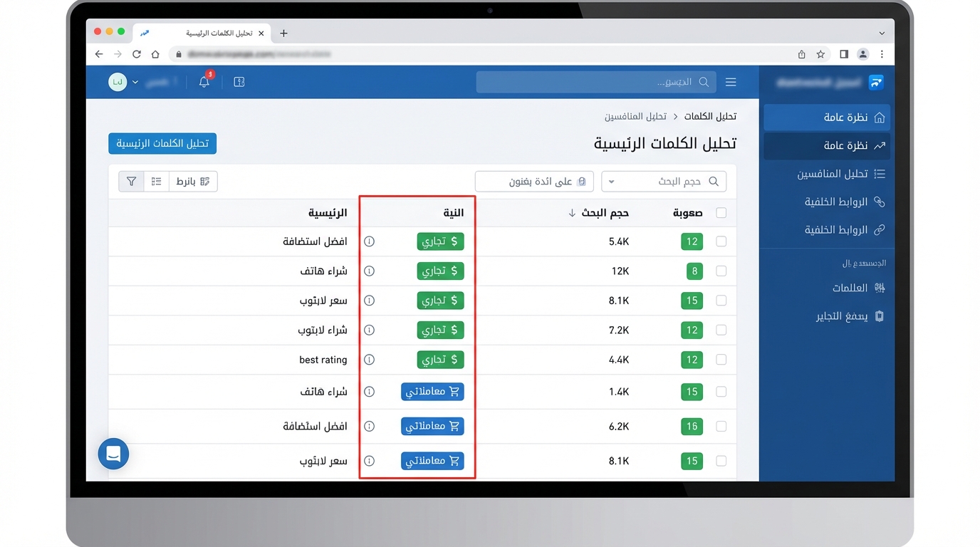
Task: Open the user account dropdown arrow
Action: [135, 83]
